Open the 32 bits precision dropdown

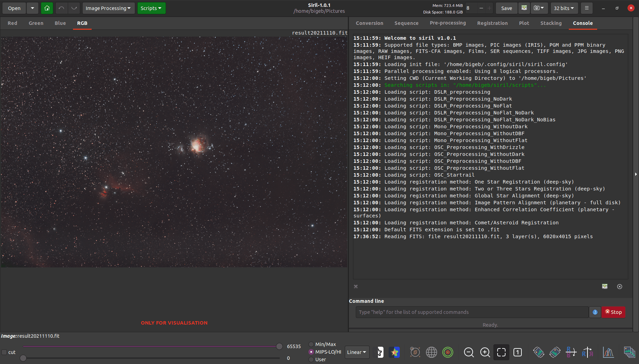click(564, 8)
